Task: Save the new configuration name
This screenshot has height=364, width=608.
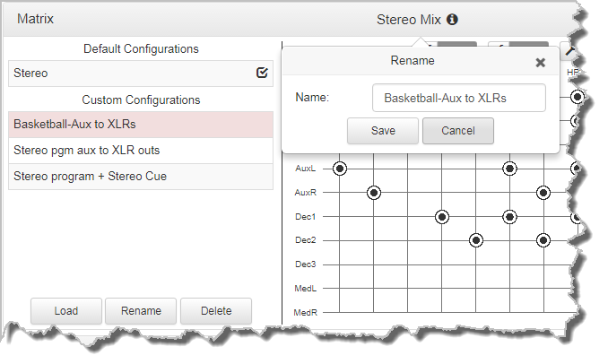Action: (383, 131)
